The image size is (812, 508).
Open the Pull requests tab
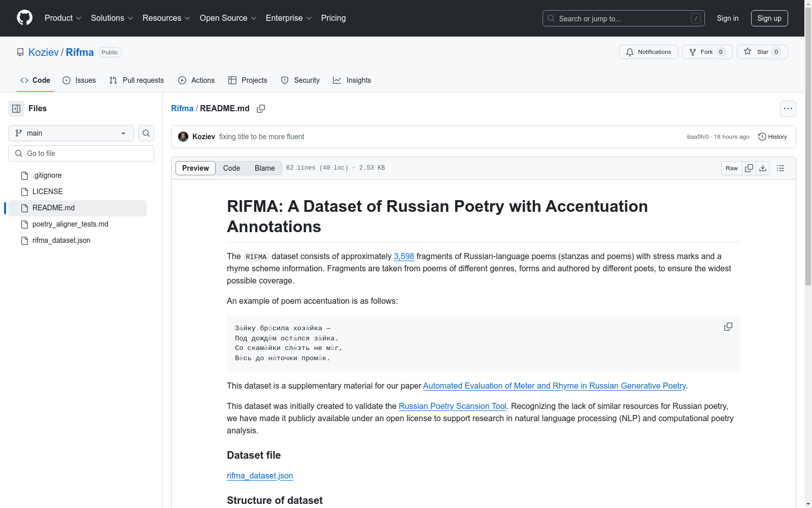coord(137,80)
